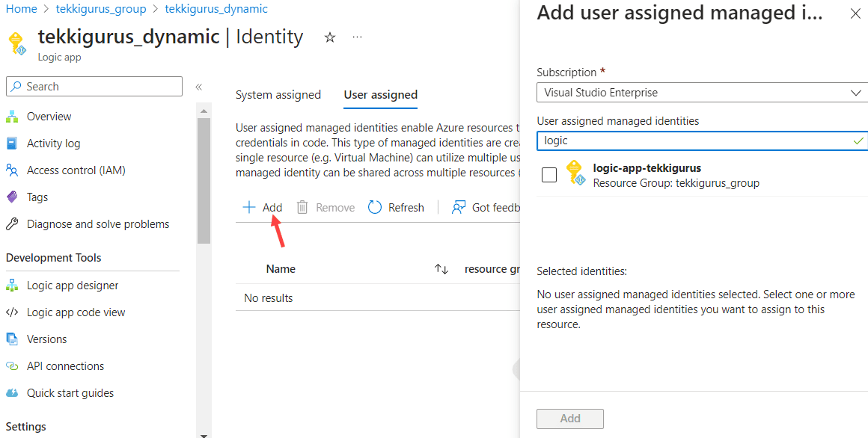Check the logic-app-tekkigurus checkbox

549,175
